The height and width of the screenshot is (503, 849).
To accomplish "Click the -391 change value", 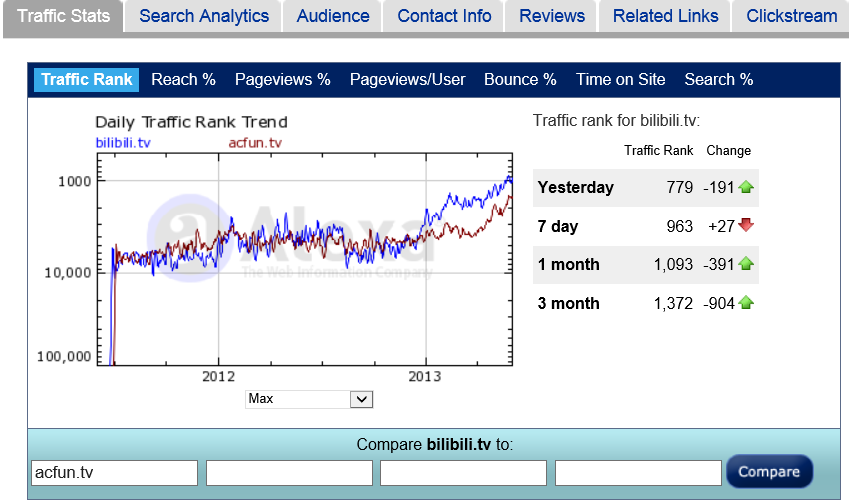I will tap(719, 265).
